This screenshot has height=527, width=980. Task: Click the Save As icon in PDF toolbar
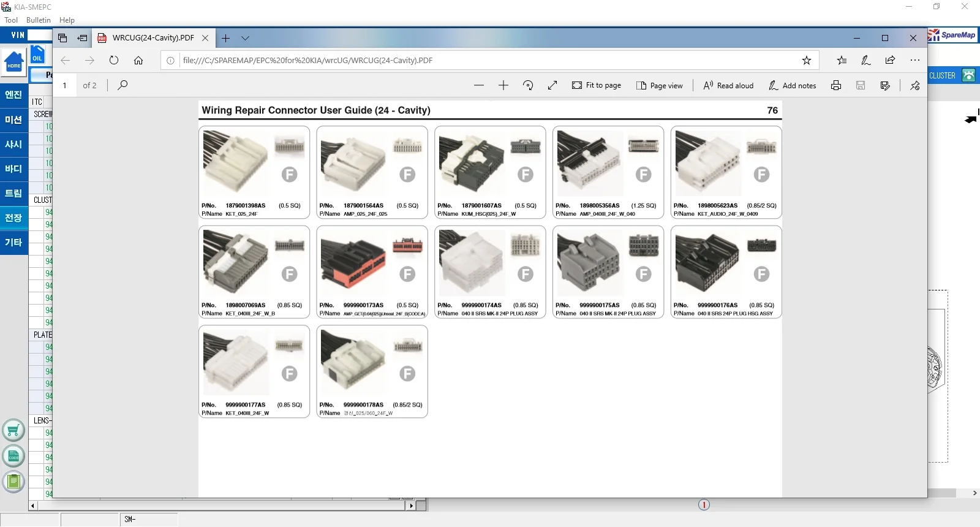coord(885,85)
